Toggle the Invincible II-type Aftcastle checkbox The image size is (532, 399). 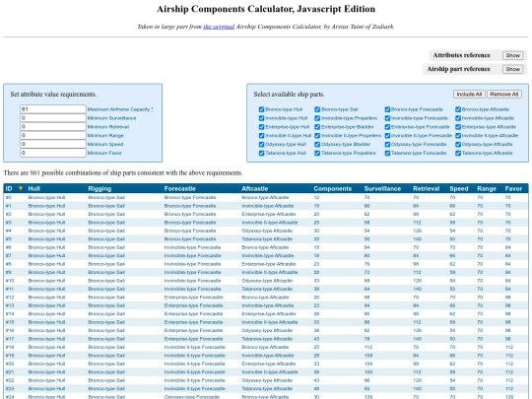458,135
